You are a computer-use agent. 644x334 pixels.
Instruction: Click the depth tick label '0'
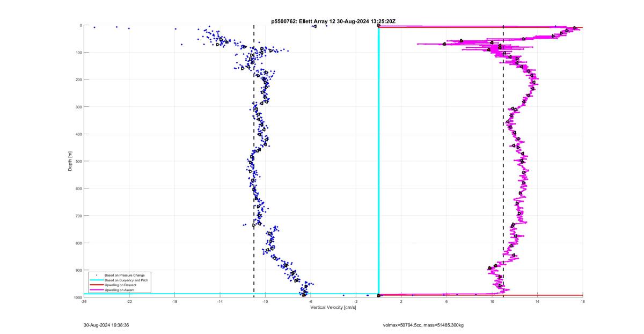80,25
